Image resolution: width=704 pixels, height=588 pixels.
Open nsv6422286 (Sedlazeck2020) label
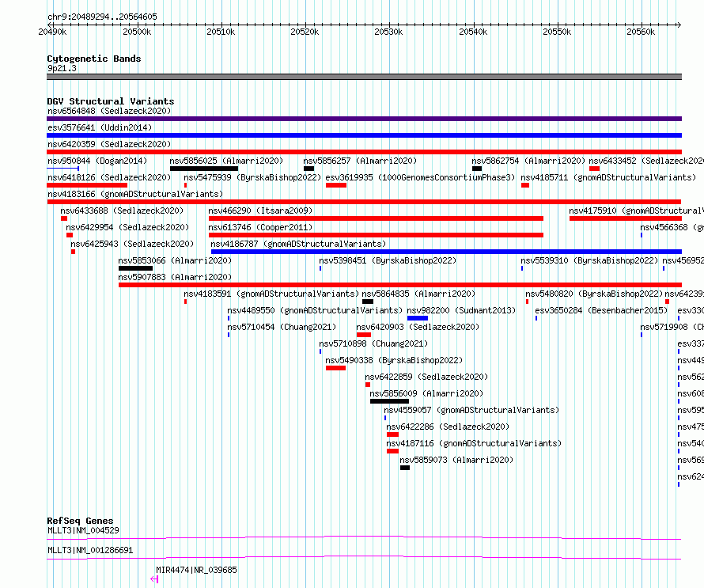point(448,427)
